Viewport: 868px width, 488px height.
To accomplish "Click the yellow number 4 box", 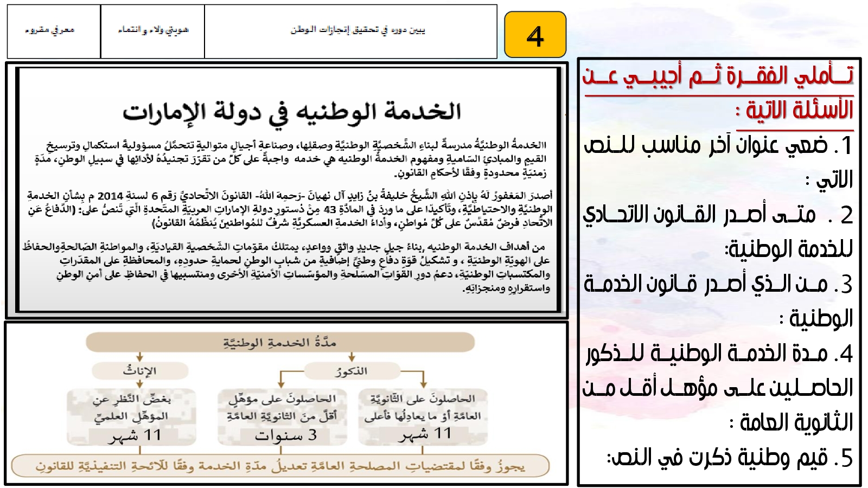I will pos(535,35).
